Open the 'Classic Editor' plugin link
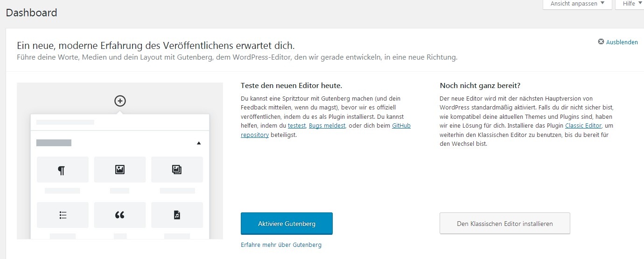This screenshot has height=259, width=644. (x=583, y=126)
